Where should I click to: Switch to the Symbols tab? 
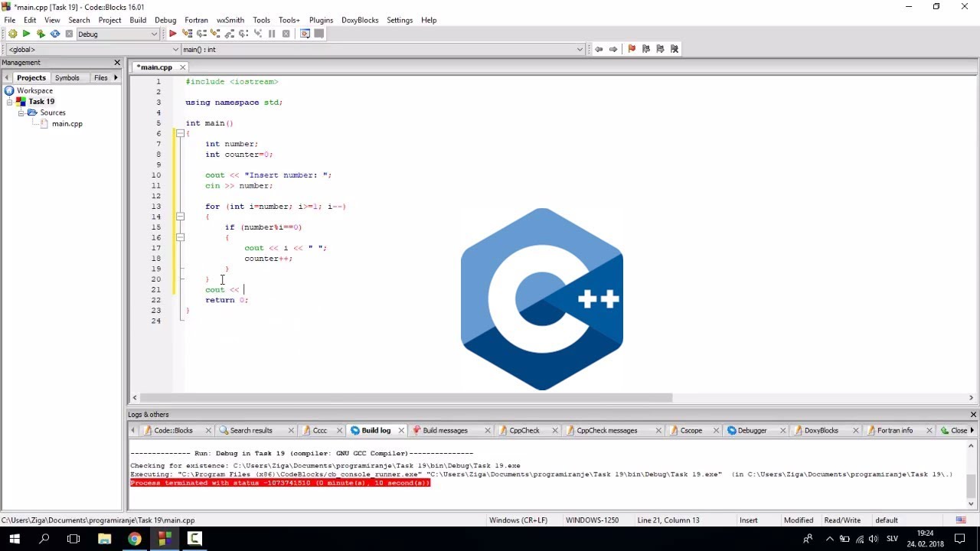pos(67,77)
